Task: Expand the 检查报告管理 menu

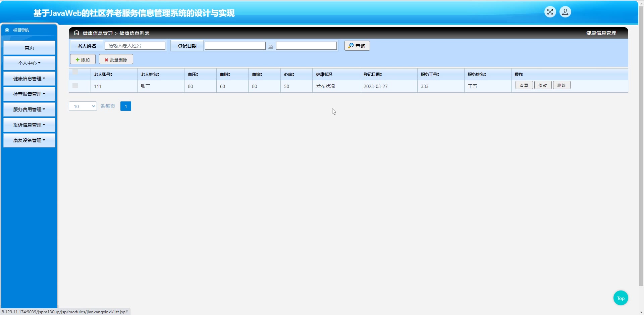Action: (29, 94)
